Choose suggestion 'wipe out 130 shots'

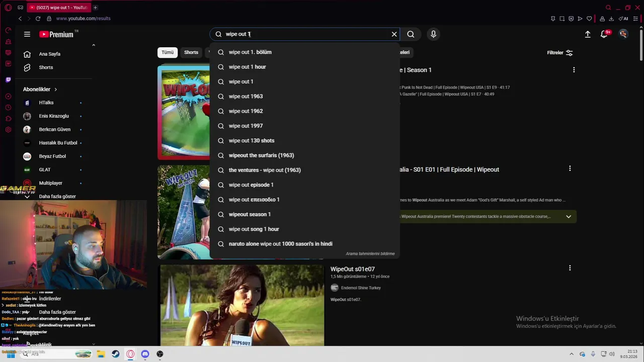pyautogui.click(x=305, y=141)
